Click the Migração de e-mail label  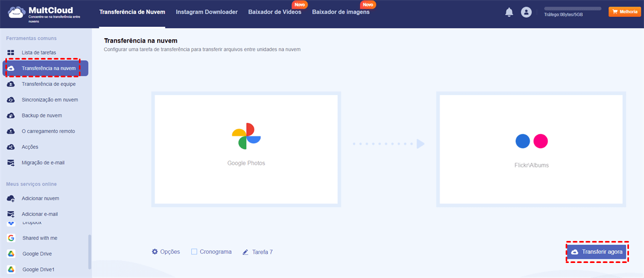(43, 163)
